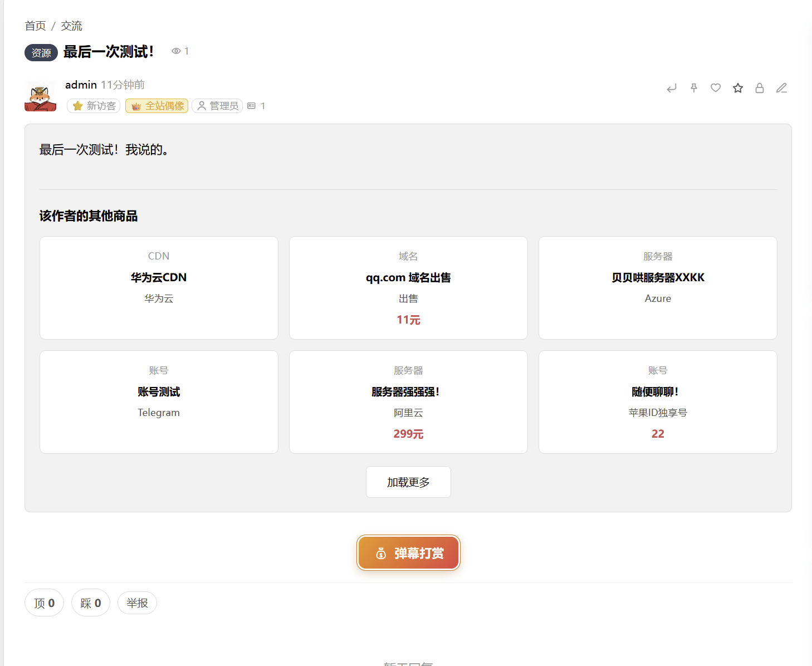The image size is (812, 666).
Task: Click the 11分钟前 timestamp
Action: coord(123,85)
